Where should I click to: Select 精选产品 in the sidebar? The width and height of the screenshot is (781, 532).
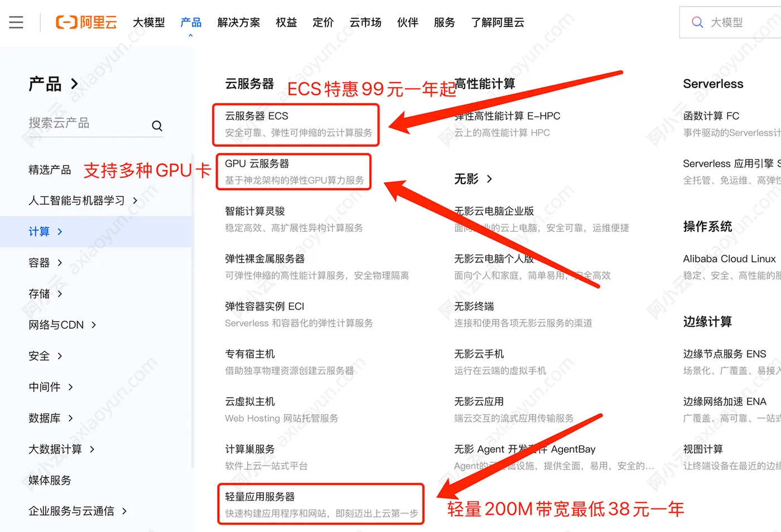pyautogui.click(x=50, y=170)
